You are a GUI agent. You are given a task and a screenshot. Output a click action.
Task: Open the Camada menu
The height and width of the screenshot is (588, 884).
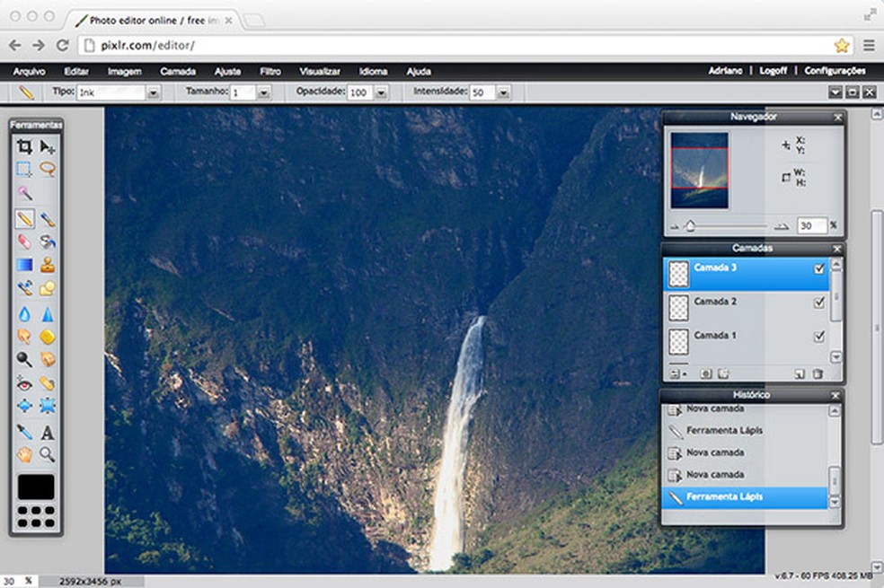[x=178, y=71]
